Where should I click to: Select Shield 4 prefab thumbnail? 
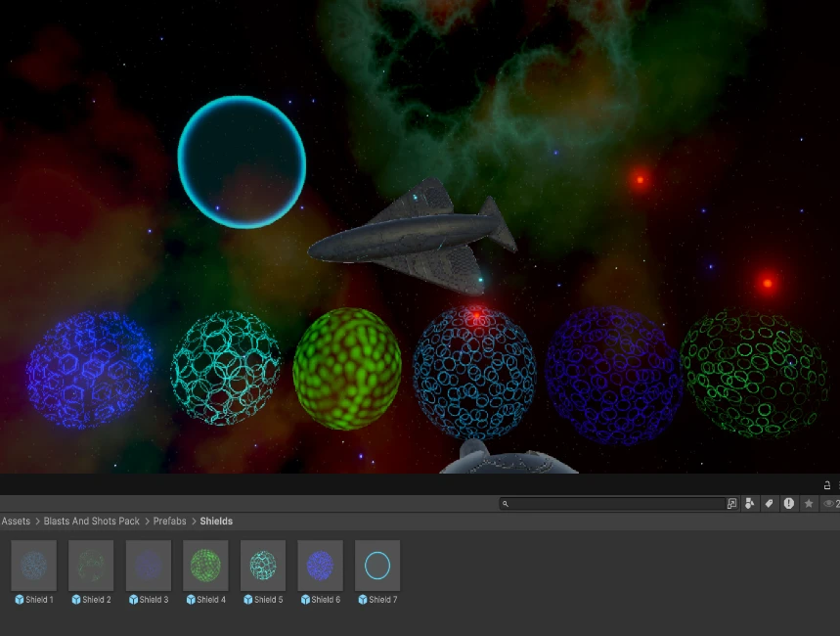point(205,566)
